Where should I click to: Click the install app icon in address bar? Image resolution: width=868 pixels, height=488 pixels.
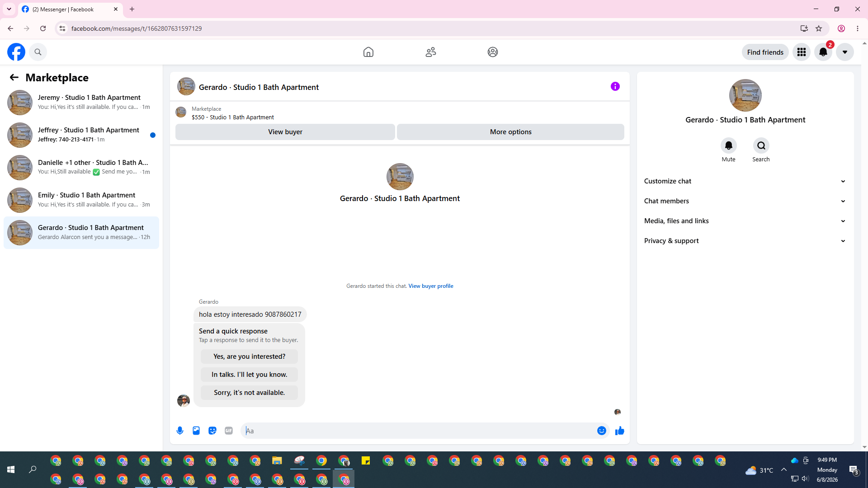(x=804, y=28)
